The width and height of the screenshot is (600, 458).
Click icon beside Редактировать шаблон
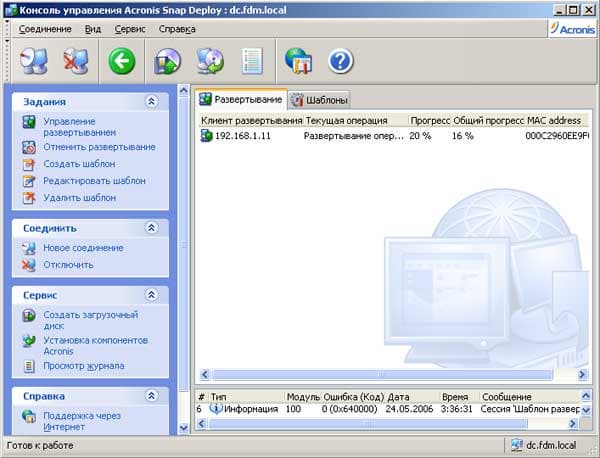(29, 181)
